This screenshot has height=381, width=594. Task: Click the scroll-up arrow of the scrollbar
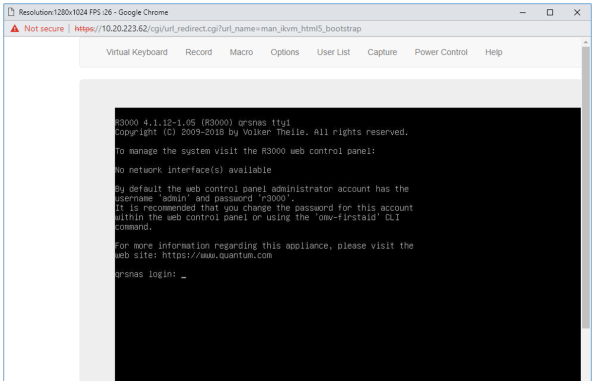(586, 42)
